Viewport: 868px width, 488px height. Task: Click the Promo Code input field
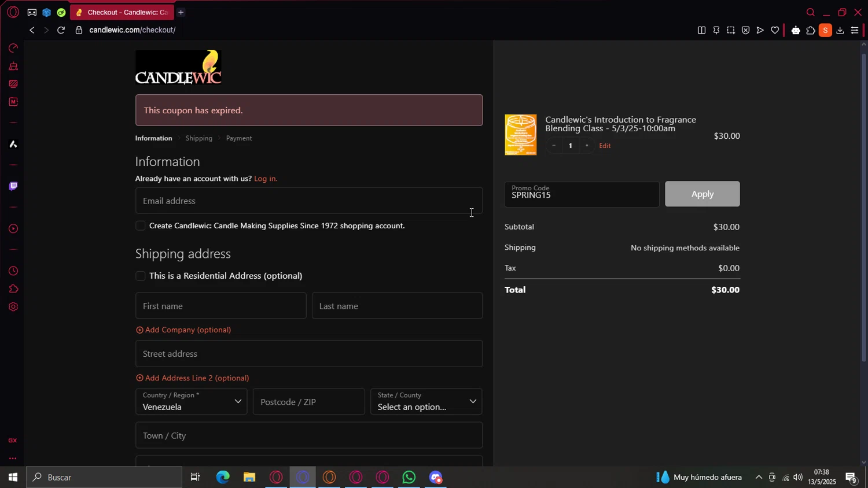(x=582, y=194)
